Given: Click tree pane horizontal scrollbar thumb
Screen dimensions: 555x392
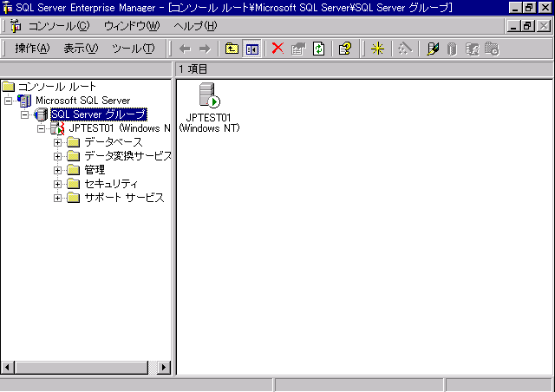Looking at the screenshot, I should tap(82, 367).
